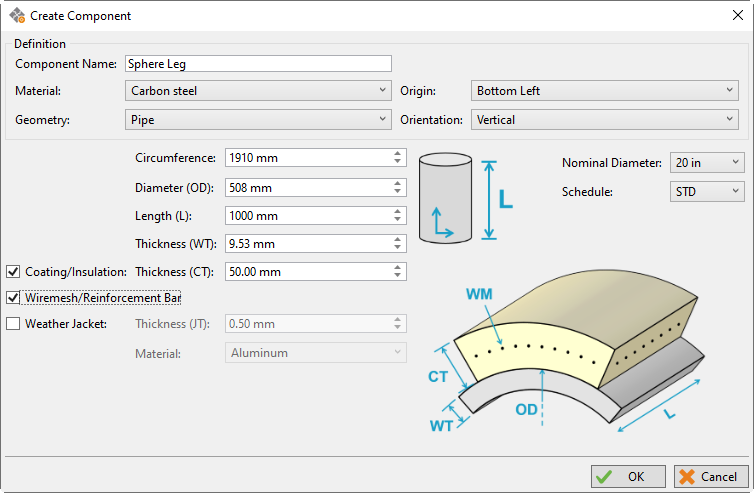Enable the Weather Jacket checkbox
This screenshot has height=493, width=754.
(13, 323)
